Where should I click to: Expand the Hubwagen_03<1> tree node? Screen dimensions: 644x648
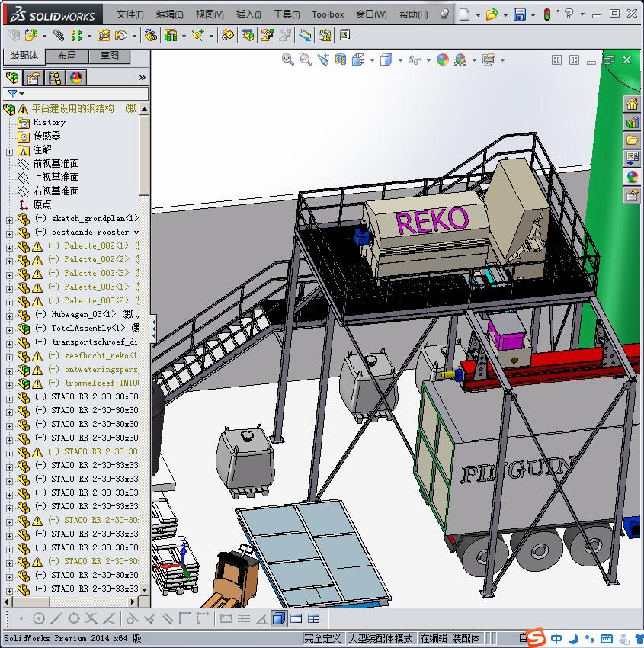click(9, 316)
